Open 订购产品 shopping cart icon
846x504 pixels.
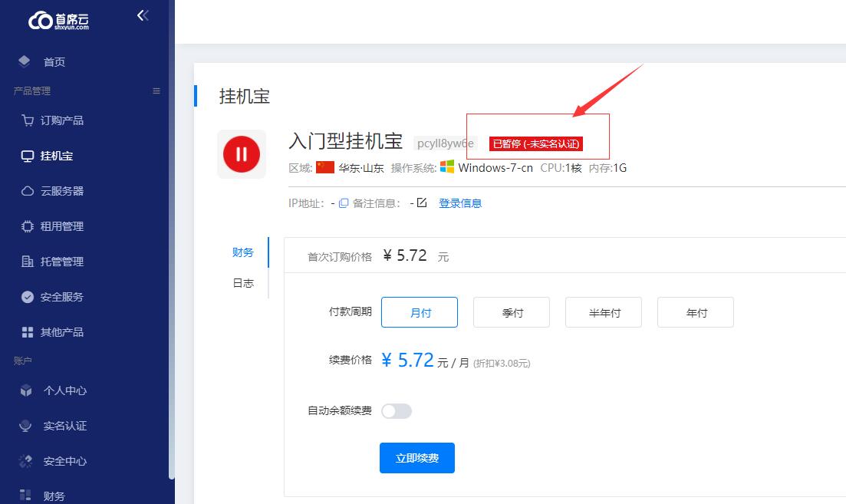coord(28,120)
